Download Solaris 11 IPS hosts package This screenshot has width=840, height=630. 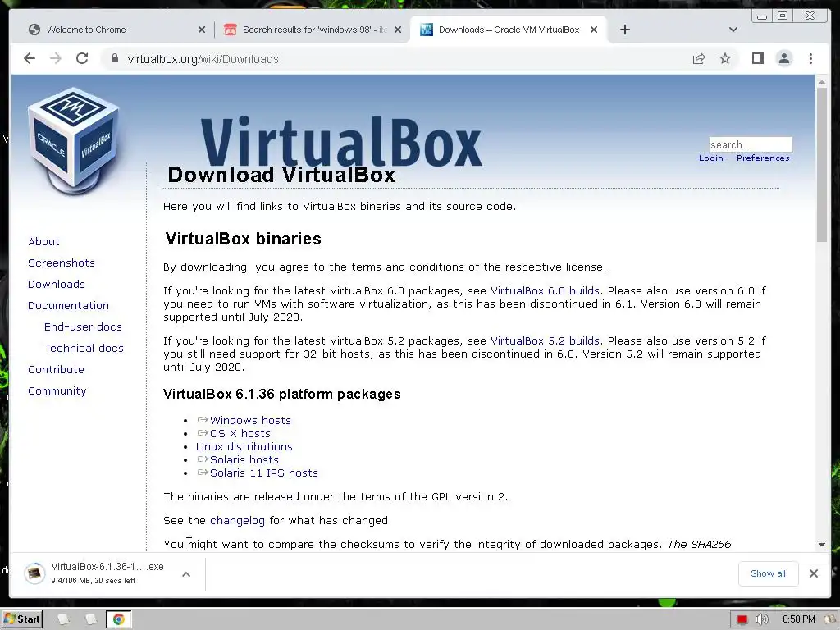pyautogui.click(x=263, y=473)
